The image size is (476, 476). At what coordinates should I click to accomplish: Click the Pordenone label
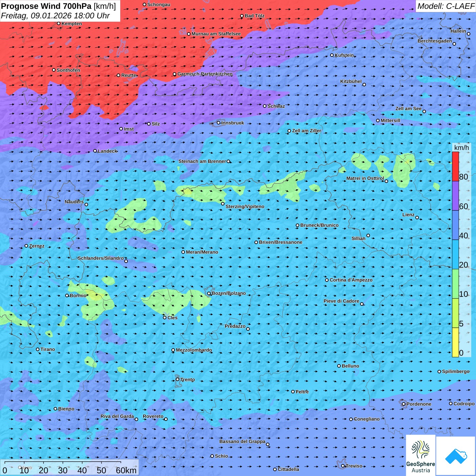tap(419, 404)
